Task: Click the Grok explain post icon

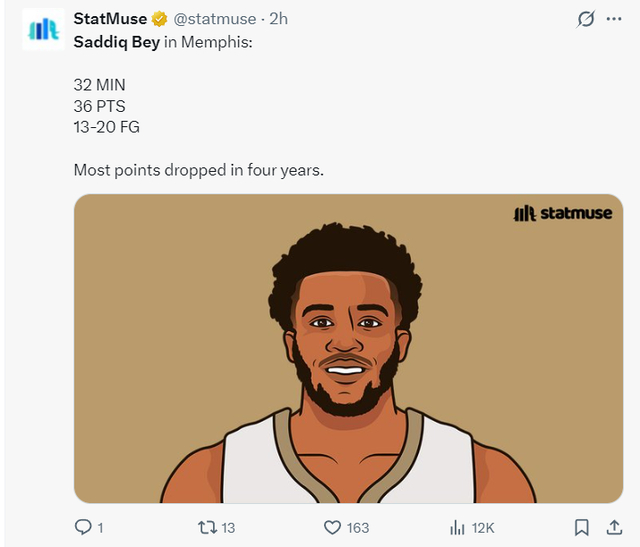Action: point(587,19)
